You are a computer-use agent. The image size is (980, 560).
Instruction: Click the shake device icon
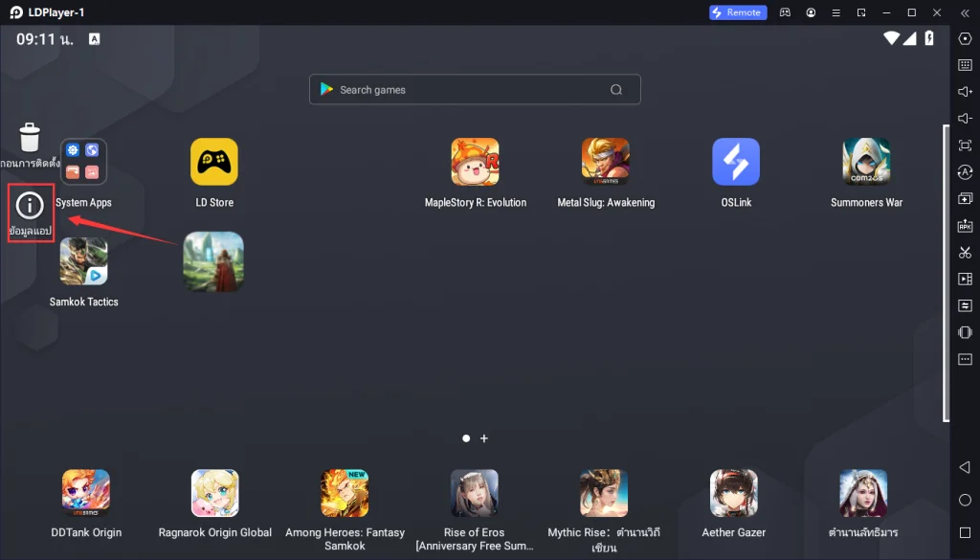[965, 332]
